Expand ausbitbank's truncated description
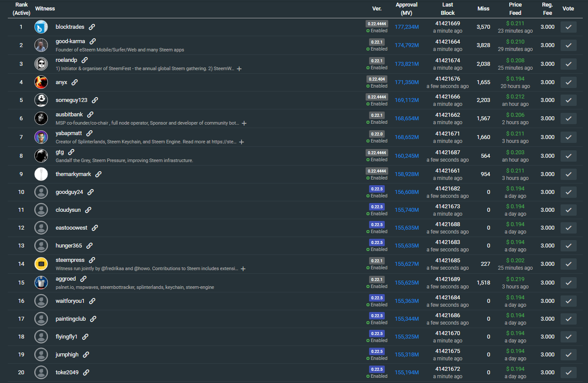 pos(244,123)
